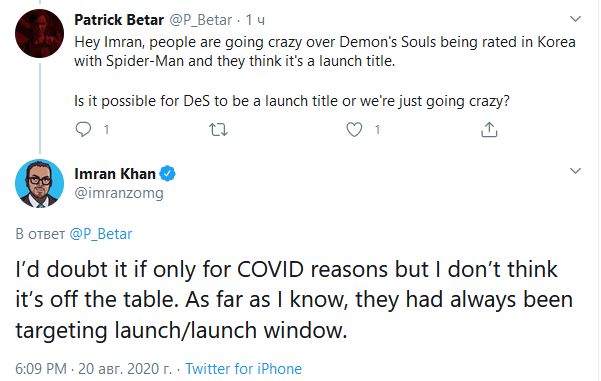Click the @imranzomg handle
The width and height of the screenshot is (601, 381).
[x=119, y=193]
